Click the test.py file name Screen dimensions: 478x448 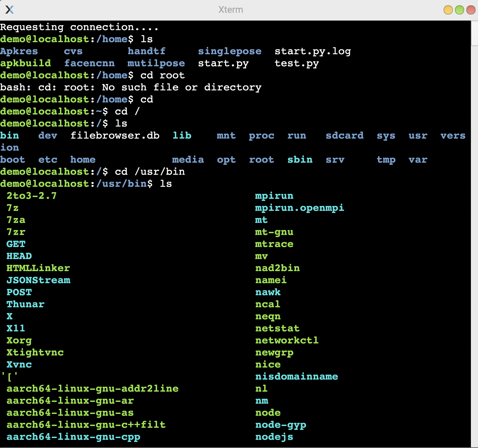(x=297, y=63)
